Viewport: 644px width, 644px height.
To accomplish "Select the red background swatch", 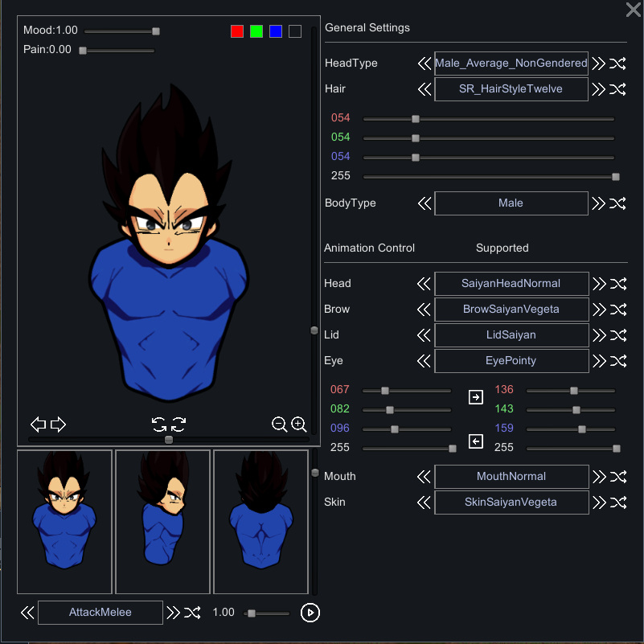I will pos(237,31).
